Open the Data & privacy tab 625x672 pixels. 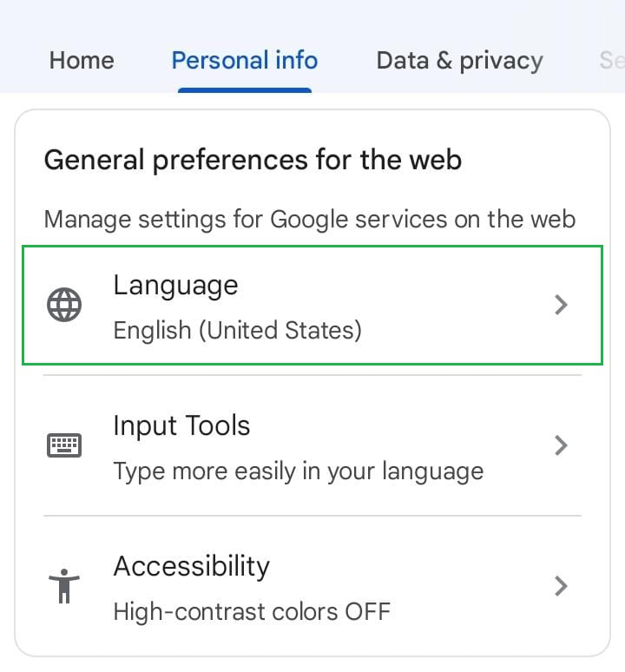[459, 61]
